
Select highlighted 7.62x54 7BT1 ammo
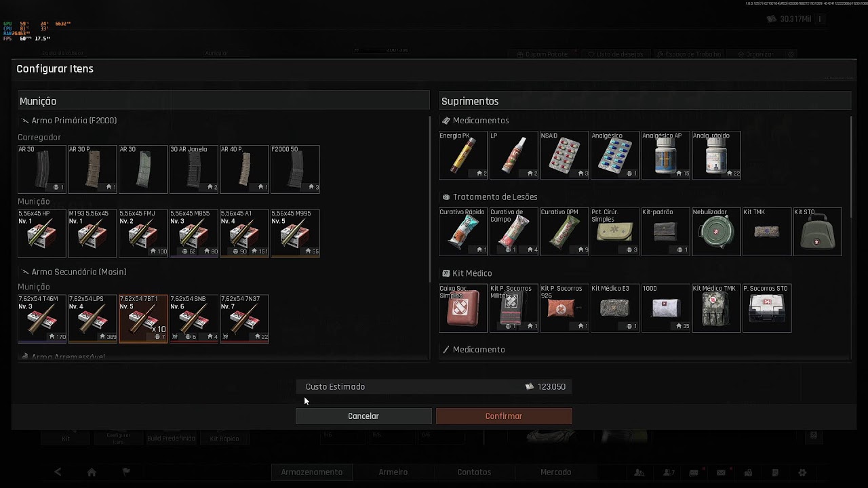(143, 319)
